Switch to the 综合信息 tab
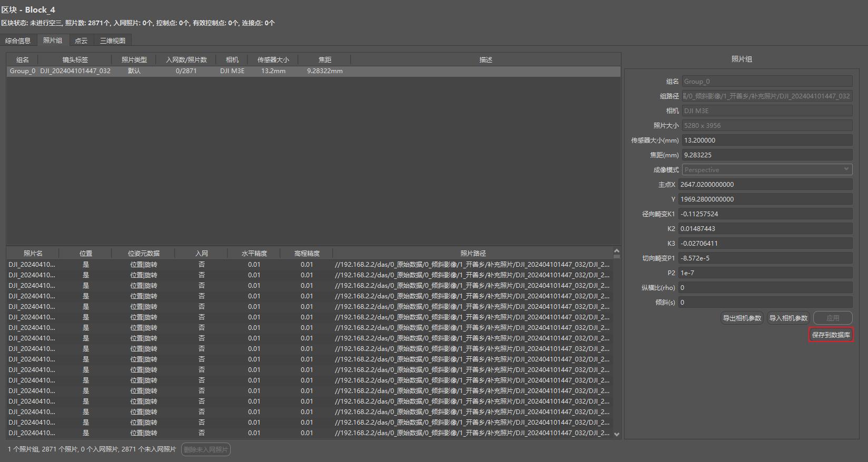 pos(18,41)
